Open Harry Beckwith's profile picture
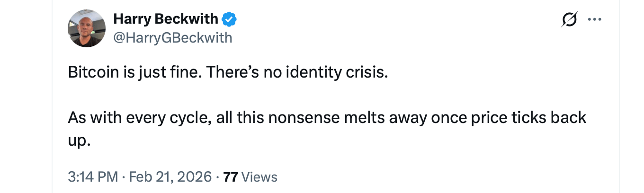This screenshot has height=193, width=644. point(87,28)
